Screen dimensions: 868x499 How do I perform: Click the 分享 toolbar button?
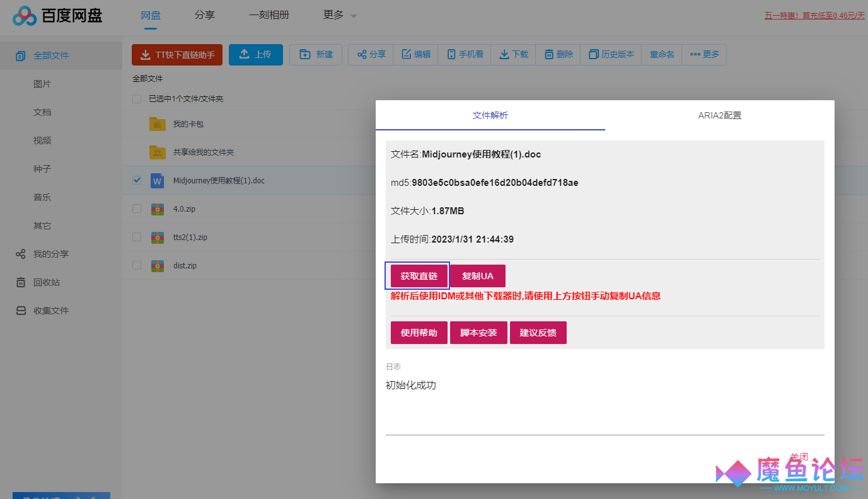(371, 55)
